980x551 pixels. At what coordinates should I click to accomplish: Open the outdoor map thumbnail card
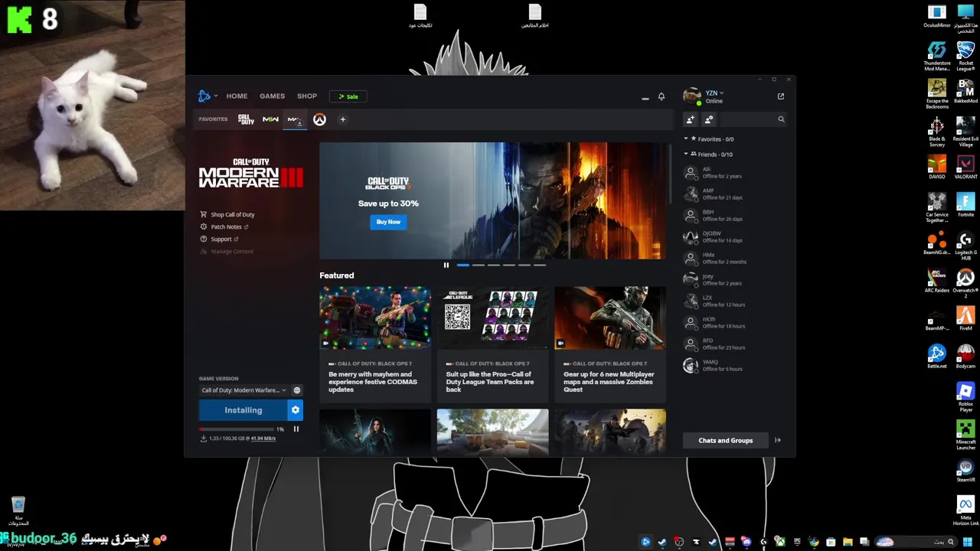coord(492,432)
